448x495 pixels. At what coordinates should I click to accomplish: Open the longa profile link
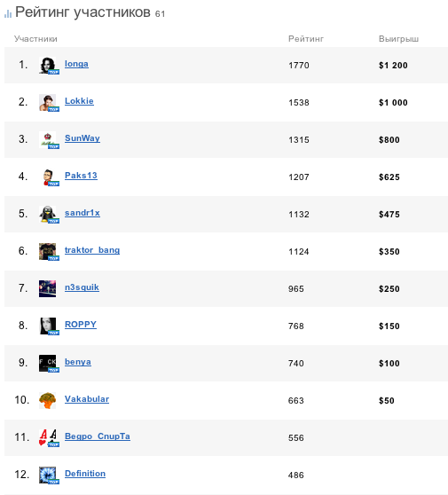click(76, 64)
